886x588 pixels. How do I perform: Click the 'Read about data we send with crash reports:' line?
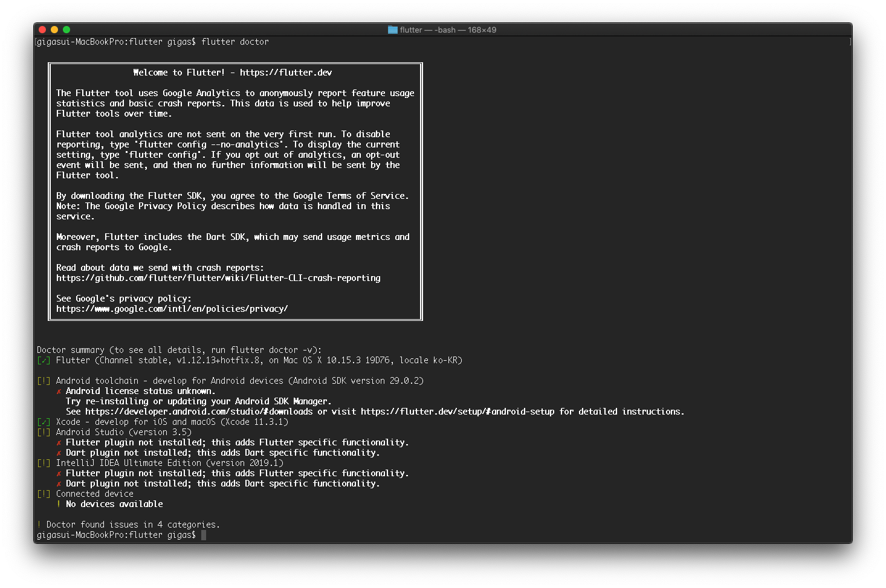pos(160,268)
